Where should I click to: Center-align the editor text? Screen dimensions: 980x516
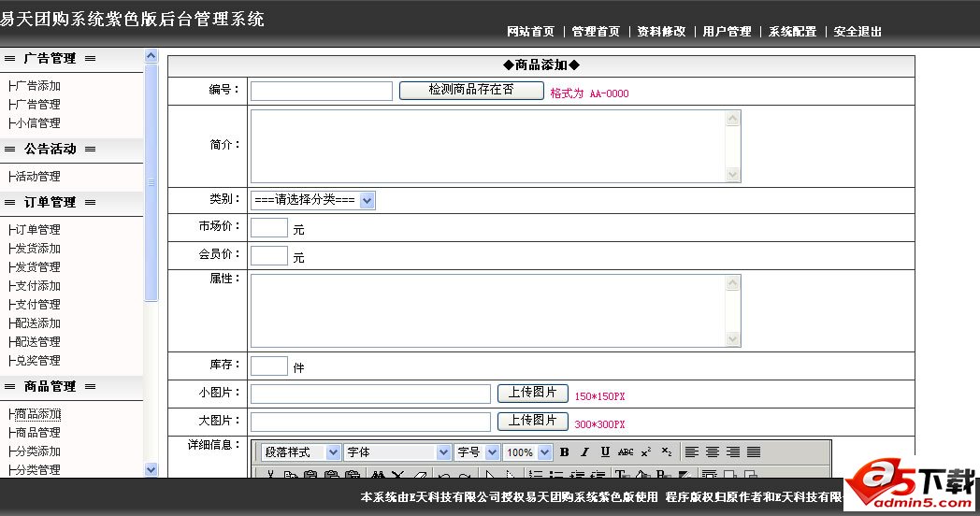(x=713, y=452)
